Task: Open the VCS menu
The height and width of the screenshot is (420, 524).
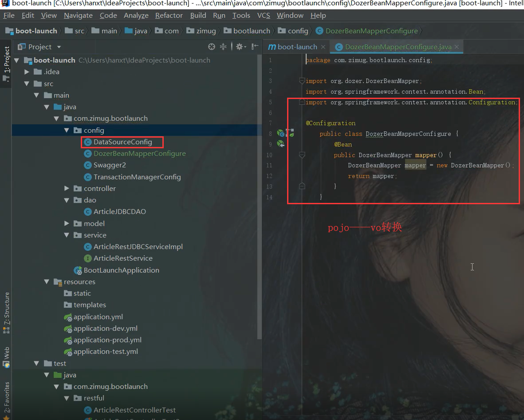Action: 264,16
